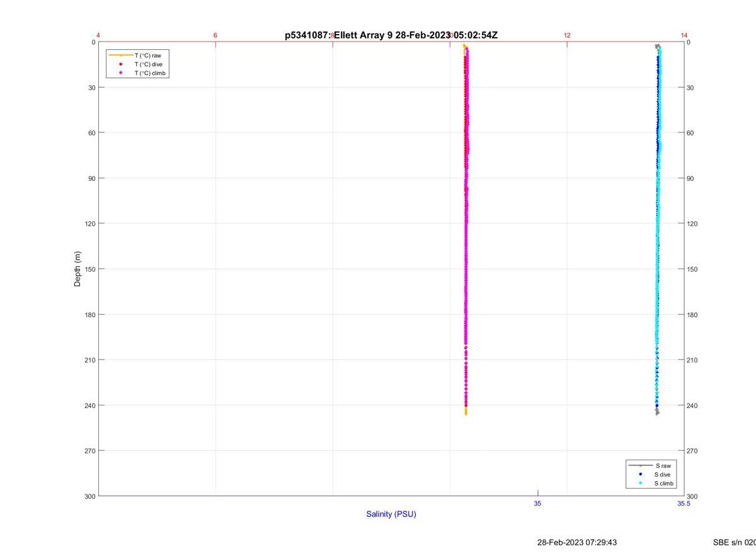Click temperature tick label 14 on top axis
This screenshot has height=558, width=756.
click(684, 35)
